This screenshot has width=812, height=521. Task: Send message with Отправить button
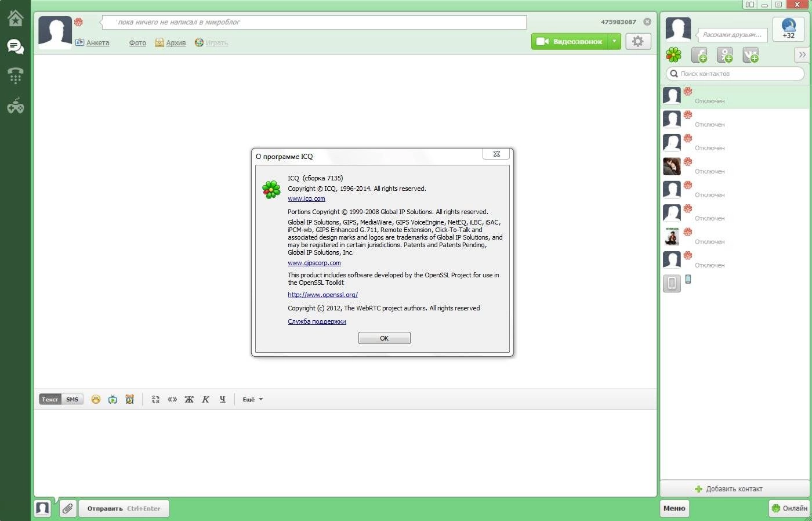(124, 508)
